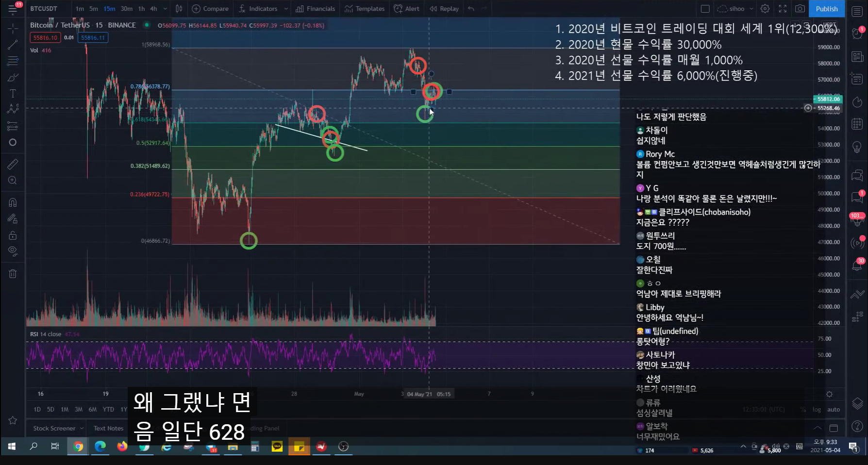Click the Compare symbols button
The height and width of the screenshot is (465, 868).
(210, 9)
